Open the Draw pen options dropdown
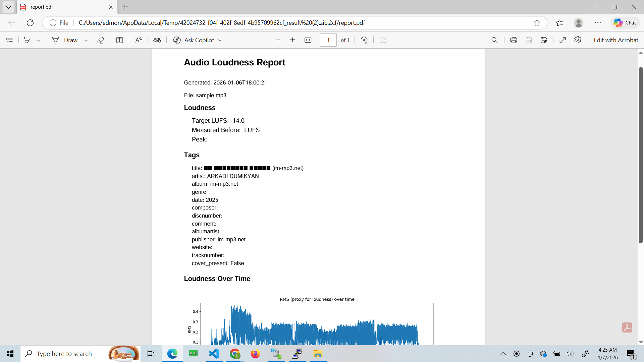Image resolution: width=644 pixels, height=362 pixels. coord(86,40)
